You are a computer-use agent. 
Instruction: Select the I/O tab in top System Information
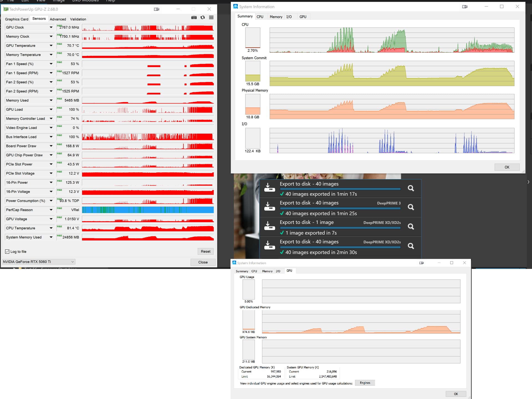coord(289,17)
